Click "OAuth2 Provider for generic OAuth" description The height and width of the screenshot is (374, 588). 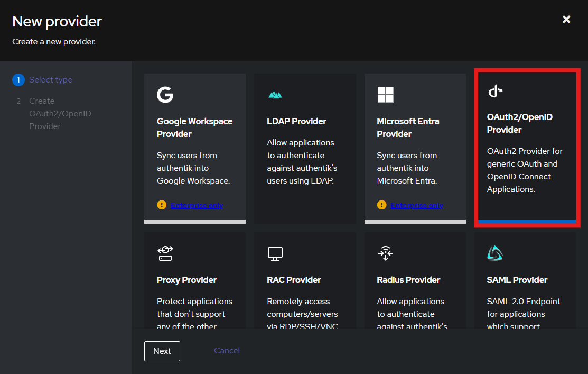(525, 170)
